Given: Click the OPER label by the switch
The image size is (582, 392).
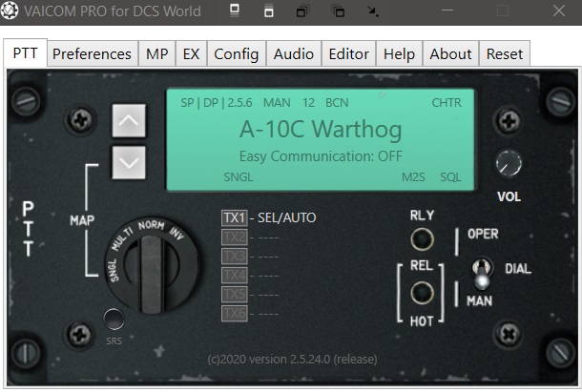Looking at the screenshot, I should tap(483, 235).
